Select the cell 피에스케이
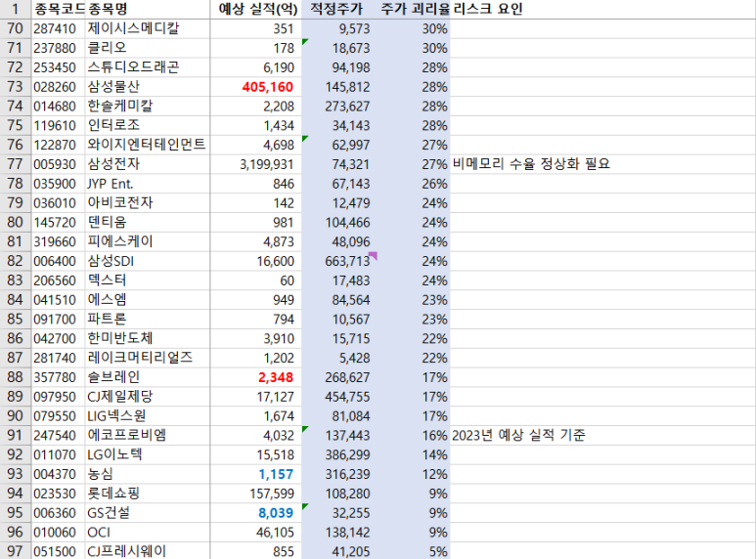Screen dimensions: 756x559 148,242
